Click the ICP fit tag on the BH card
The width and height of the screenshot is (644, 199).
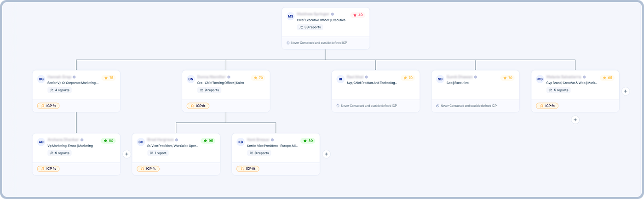(x=148, y=169)
